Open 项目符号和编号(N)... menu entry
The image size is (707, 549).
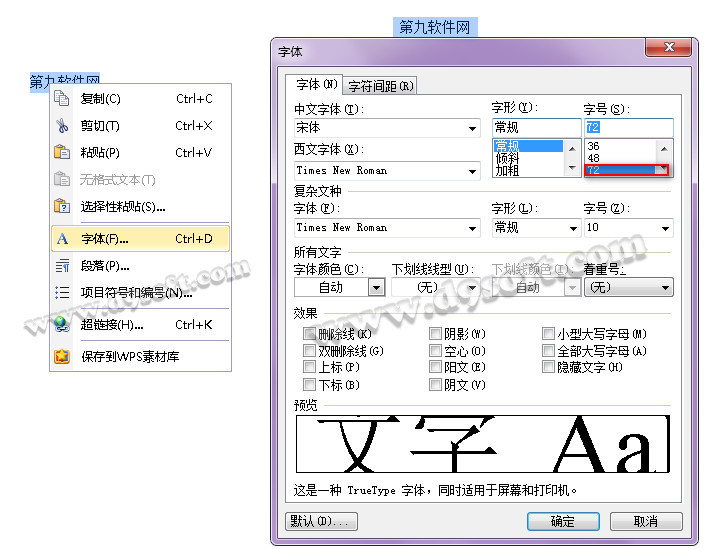pos(140,293)
